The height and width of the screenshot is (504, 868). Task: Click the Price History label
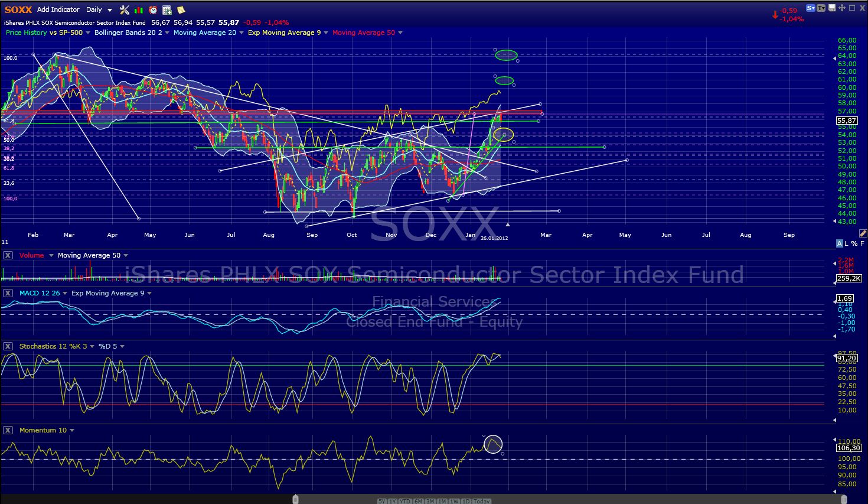point(26,32)
